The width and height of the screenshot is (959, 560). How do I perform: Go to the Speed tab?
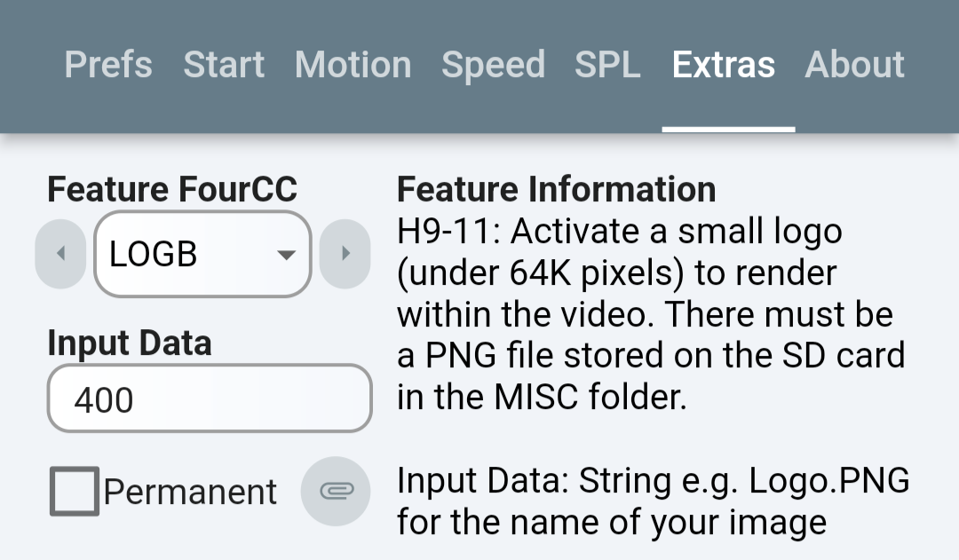click(493, 65)
